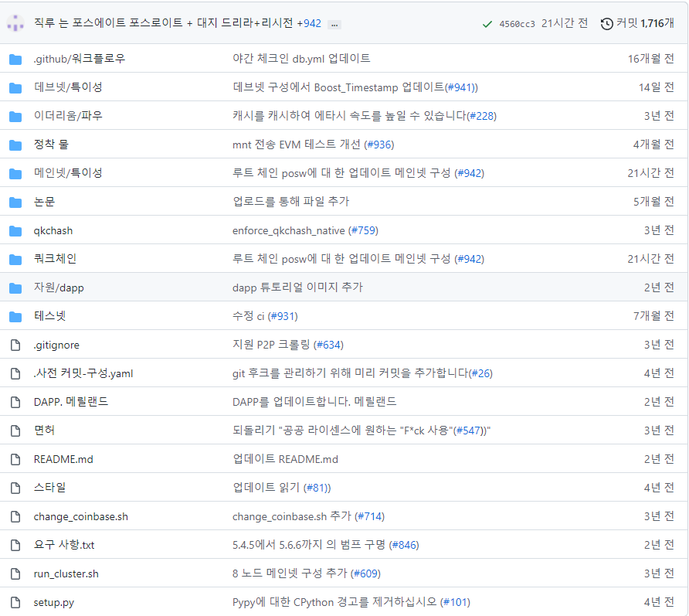Open the run_cluster.sh file
Viewport: 689px width, 616px height.
coord(66,573)
